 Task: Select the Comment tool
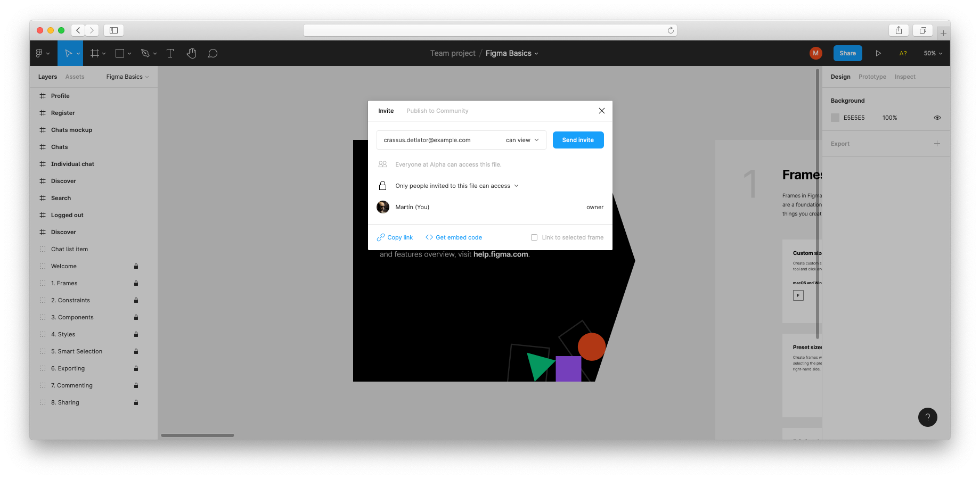[213, 53]
